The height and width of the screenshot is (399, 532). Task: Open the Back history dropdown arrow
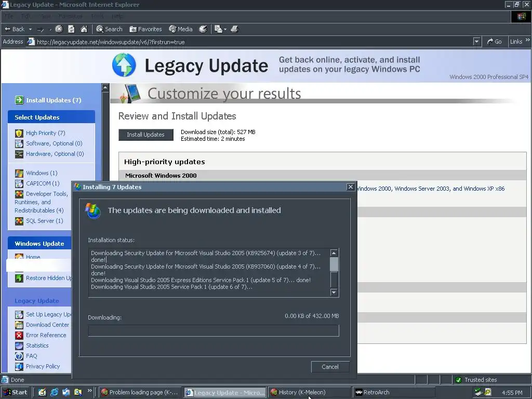click(x=30, y=29)
